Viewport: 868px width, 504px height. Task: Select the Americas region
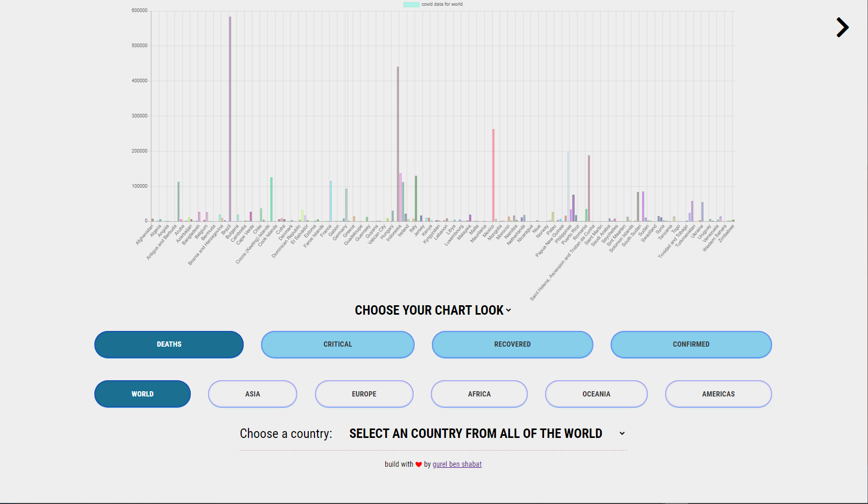[x=718, y=394]
